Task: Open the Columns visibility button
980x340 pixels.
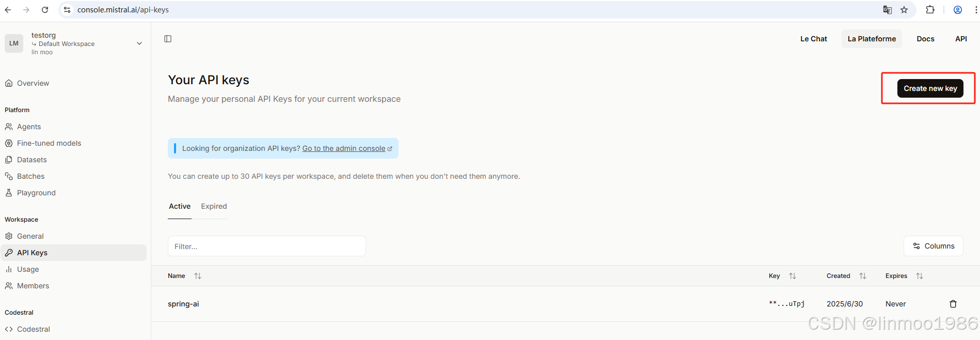Action: [933, 246]
